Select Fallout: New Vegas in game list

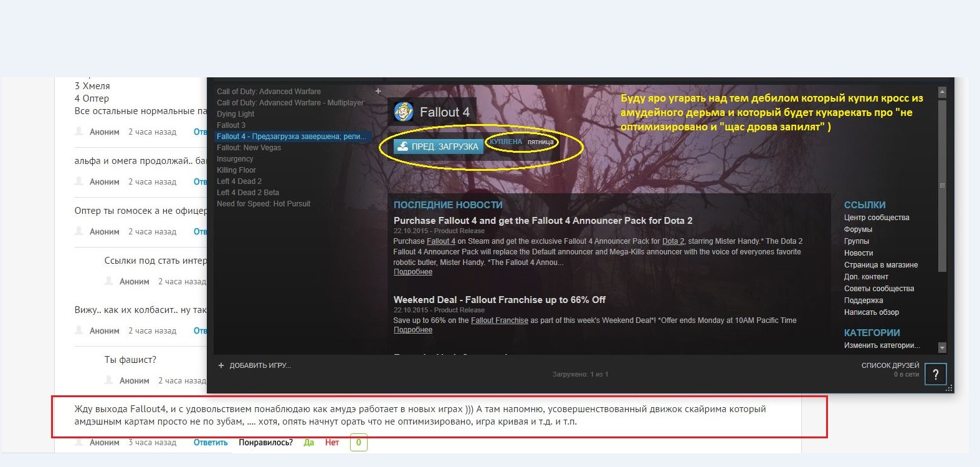click(249, 148)
